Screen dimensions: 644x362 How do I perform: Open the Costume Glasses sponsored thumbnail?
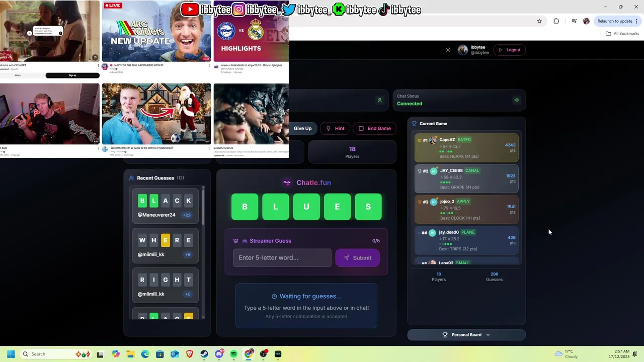[x=251, y=114]
